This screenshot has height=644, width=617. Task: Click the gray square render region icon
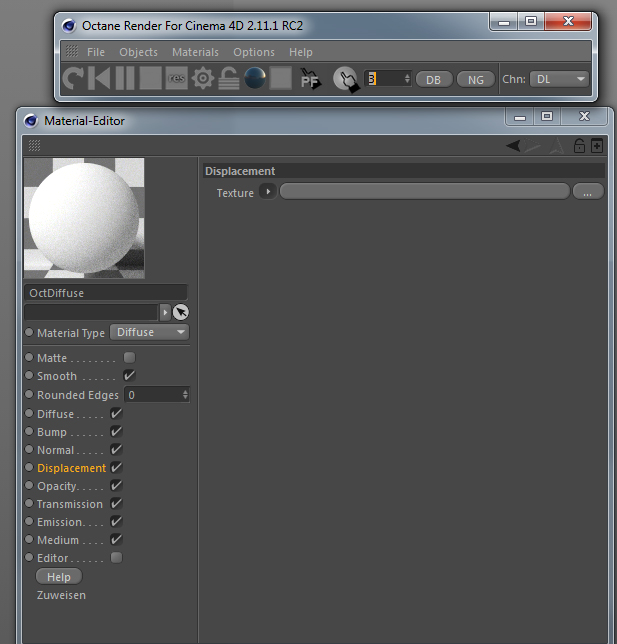pos(281,78)
